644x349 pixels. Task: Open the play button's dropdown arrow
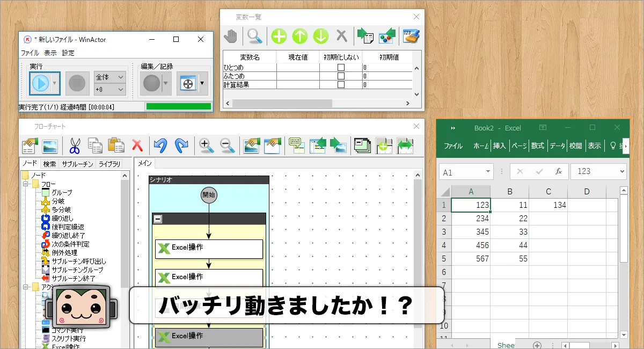56,83
